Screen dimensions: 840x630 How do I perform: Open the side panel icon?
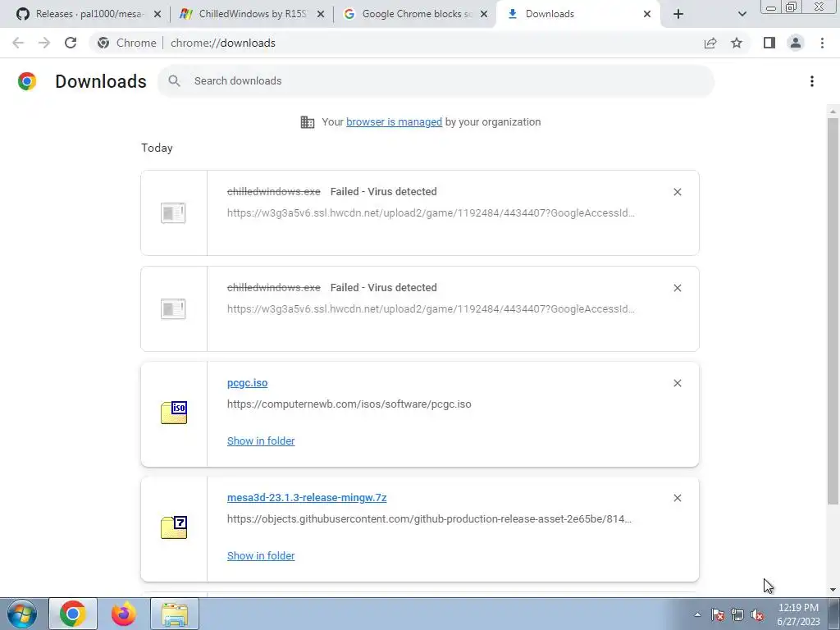(x=769, y=43)
